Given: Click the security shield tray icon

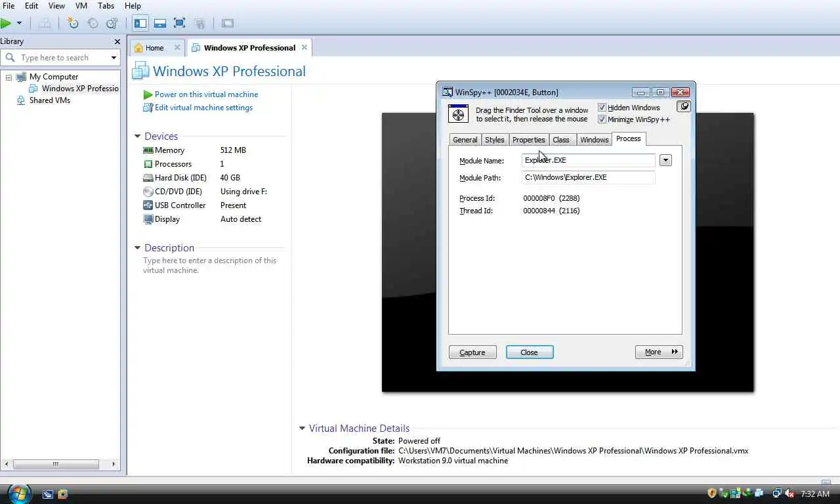Looking at the screenshot, I should click(x=712, y=493).
